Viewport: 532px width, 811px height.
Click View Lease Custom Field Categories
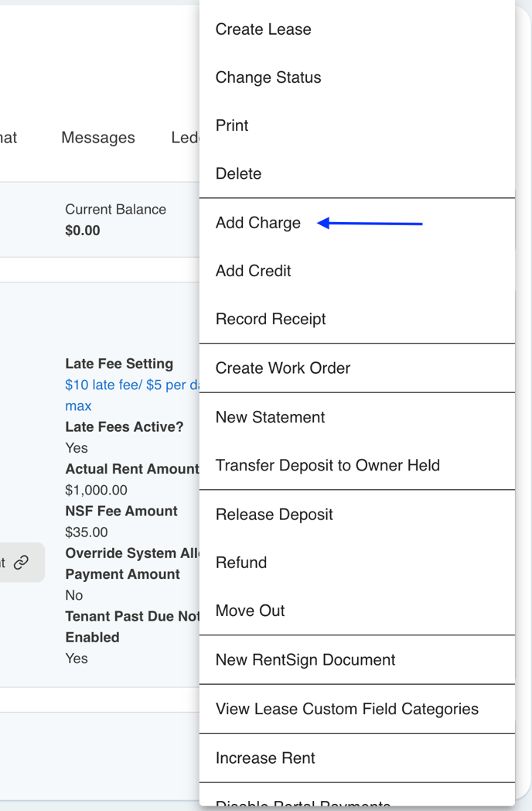pyautogui.click(x=346, y=709)
